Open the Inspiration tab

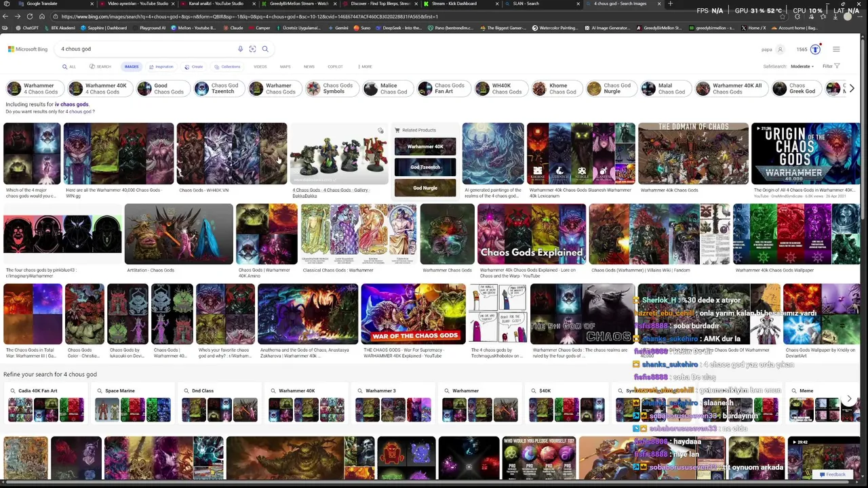(x=161, y=66)
